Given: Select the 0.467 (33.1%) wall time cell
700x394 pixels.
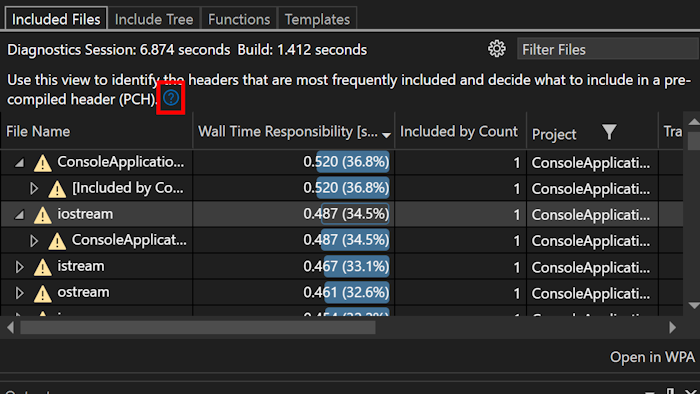Looking at the screenshot, I should [294, 266].
